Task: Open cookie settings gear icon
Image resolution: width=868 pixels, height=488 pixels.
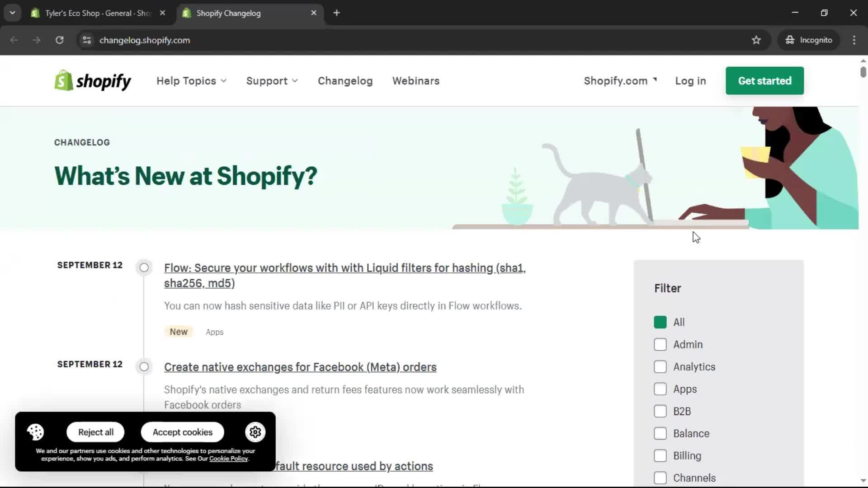Action: point(255,432)
